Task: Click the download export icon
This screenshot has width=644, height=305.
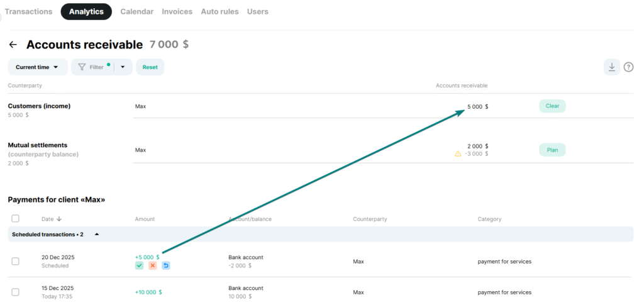Action: tap(611, 67)
